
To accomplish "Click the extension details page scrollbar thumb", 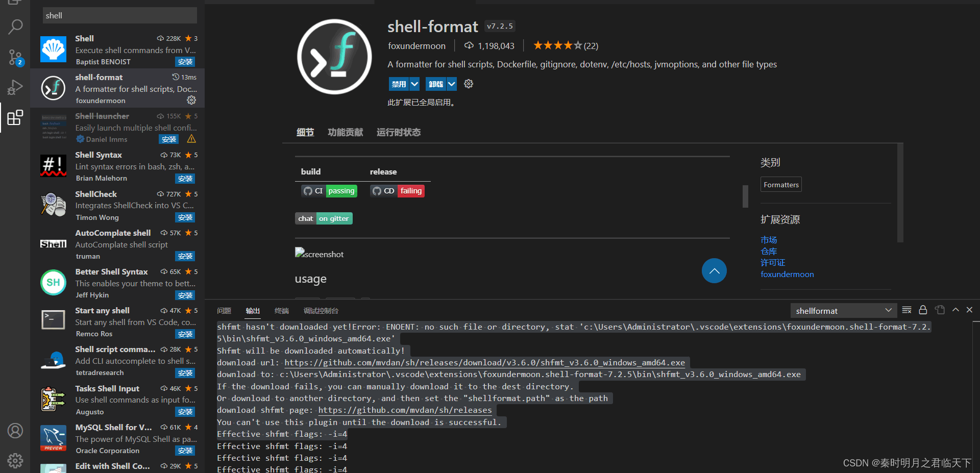I will click(x=745, y=196).
